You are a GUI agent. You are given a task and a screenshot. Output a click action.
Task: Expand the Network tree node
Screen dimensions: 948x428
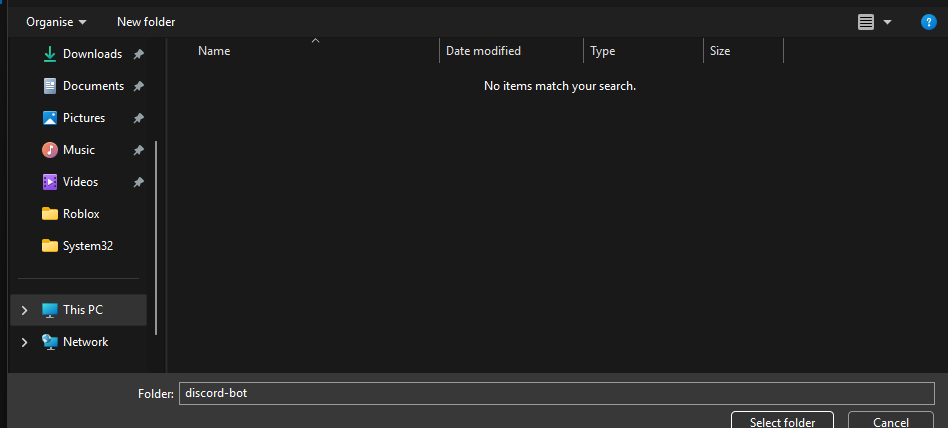[24, 342]
